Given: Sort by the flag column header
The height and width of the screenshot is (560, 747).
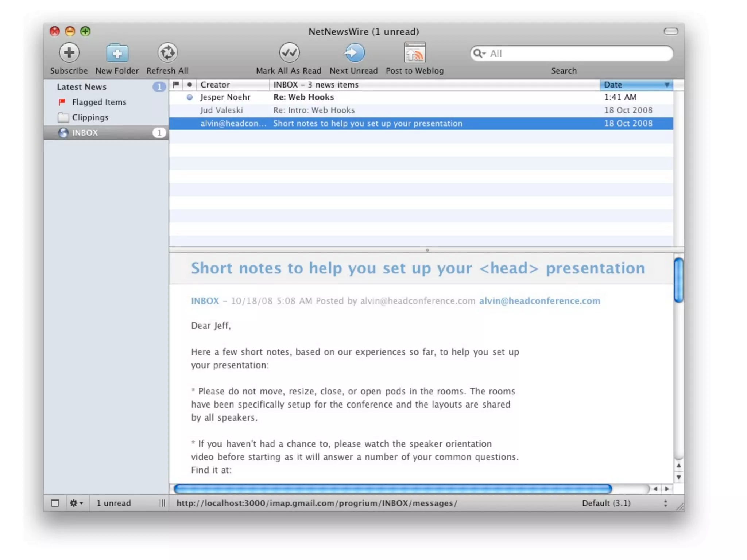Looking at the screenshot, I should tap(176, 85).
